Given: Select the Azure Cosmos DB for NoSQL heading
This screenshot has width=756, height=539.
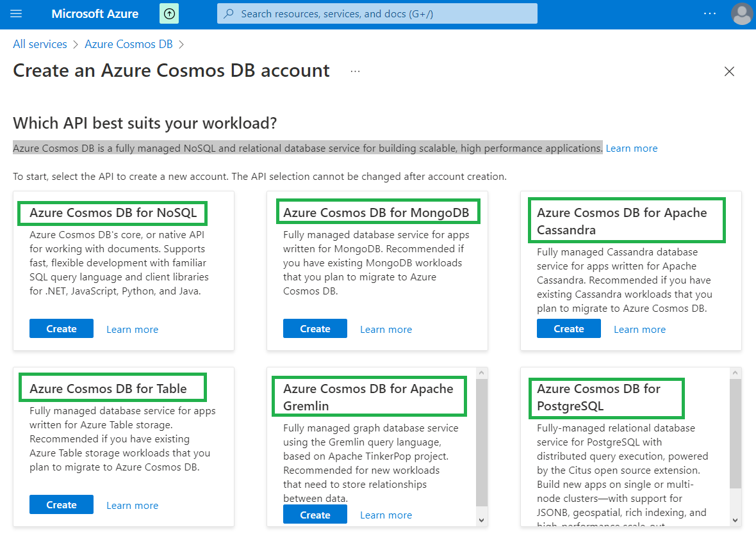Looking at the screenshot, I should (113, 213).
